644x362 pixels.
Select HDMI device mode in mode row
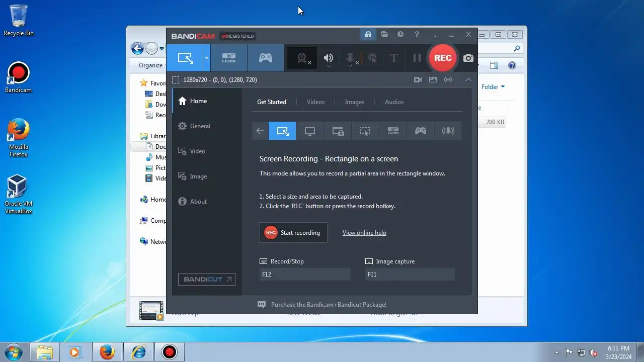point(393,131)
